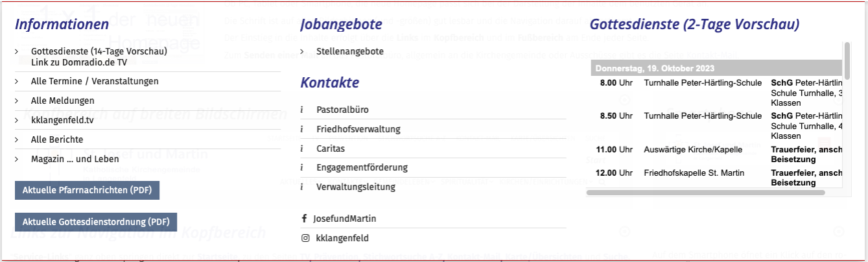Click the horizontal scrollbar under Gottesdienste table
This screenshot has width=868, height=262.
(706, 193)
